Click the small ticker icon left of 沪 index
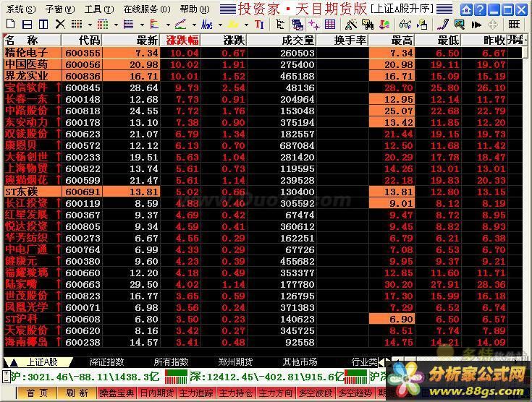Image resolution: width=532 pixels, height=402 pixels. [x=6, y=377]
